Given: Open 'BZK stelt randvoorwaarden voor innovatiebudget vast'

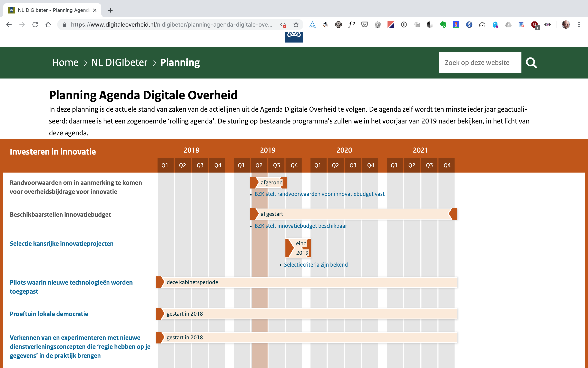Looking at the screenshot, I should (x=320, y=194).
